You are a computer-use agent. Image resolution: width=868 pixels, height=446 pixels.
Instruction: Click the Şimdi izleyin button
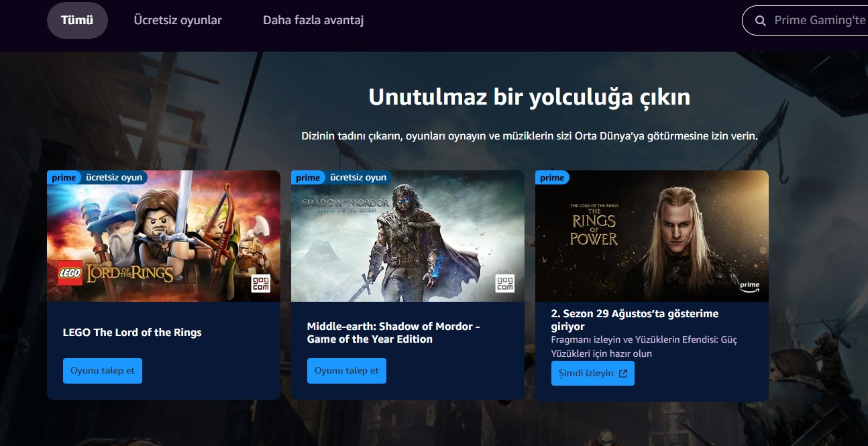tap(593, 374)
